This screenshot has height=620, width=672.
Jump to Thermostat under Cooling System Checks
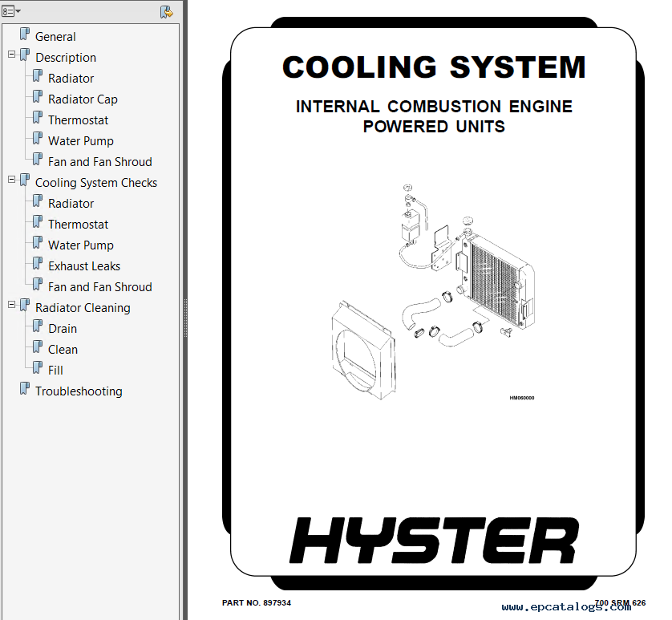coord(78,225)
